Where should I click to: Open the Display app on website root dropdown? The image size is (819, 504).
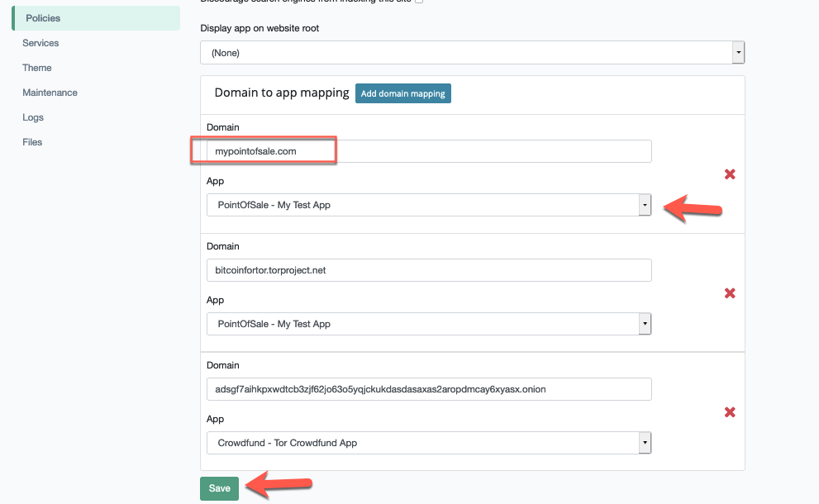[472, 53]
